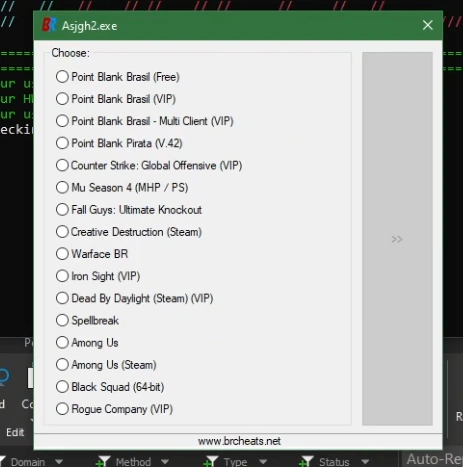
Task: Choose Iron Sight (VIP)
Action: click(98, 276)
